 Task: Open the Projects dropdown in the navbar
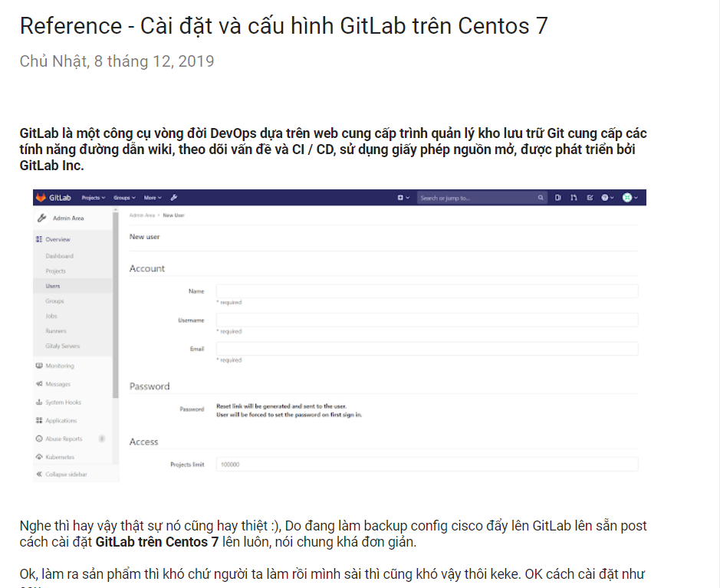pyautogui.click(x=93, y=197)
